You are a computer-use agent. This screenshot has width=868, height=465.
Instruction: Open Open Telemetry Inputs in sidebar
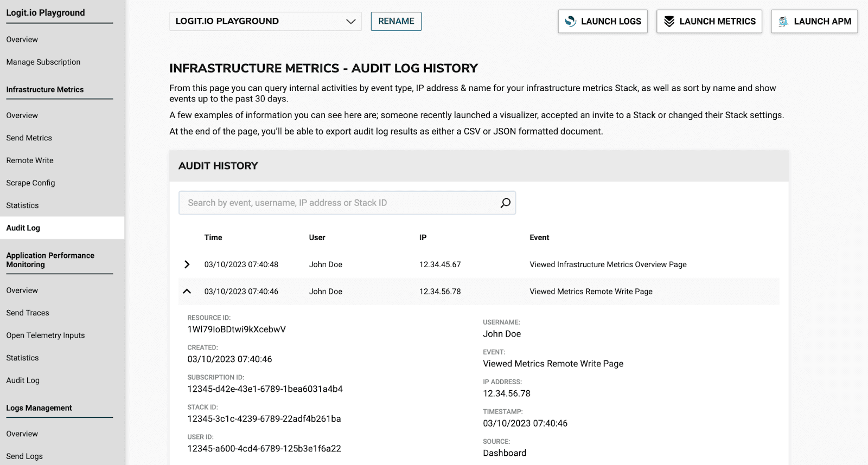click(46, 335)
